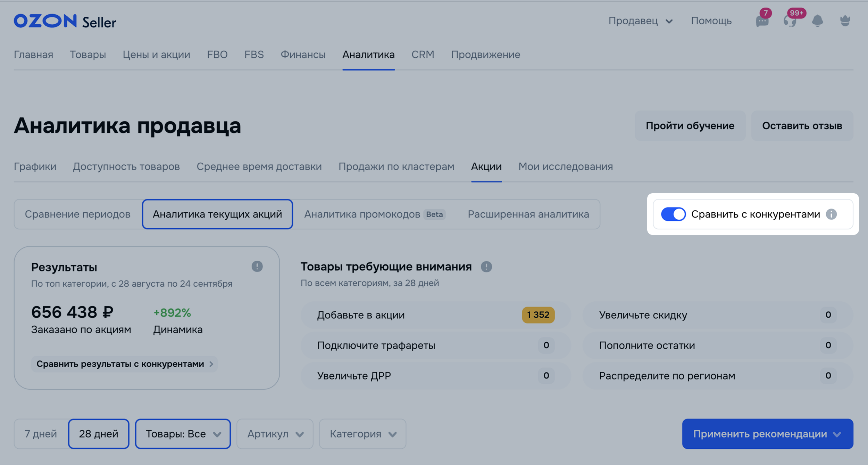Open the notifications bell icon

pyautogui.click(x=818, y=21)
